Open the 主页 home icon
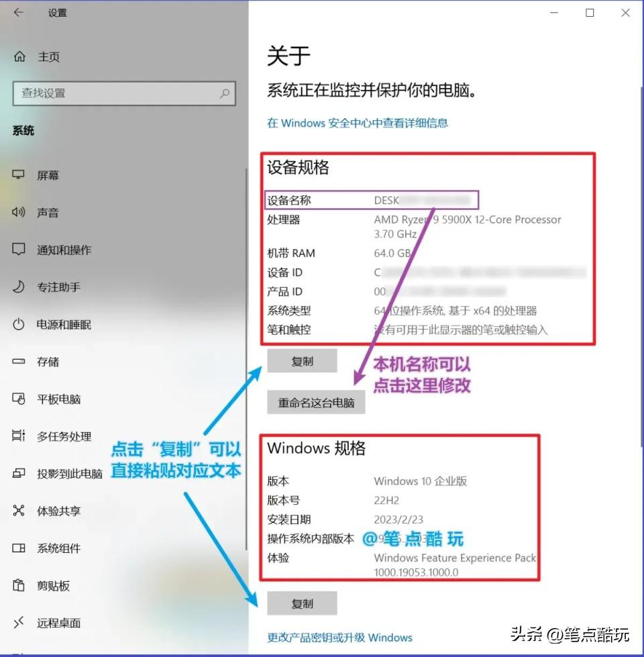Image resolution: width=644 pixels, height=657 pixels. (x=19, y=56)
